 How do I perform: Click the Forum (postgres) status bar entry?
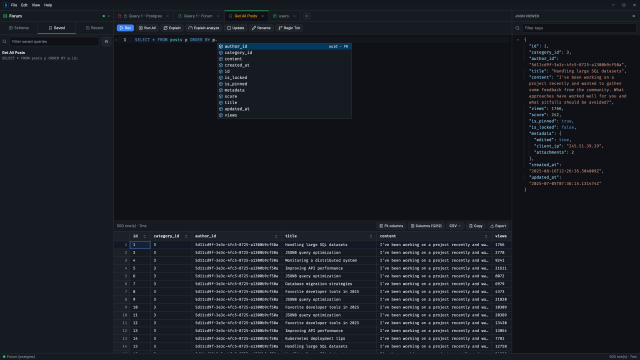[19, 357]
